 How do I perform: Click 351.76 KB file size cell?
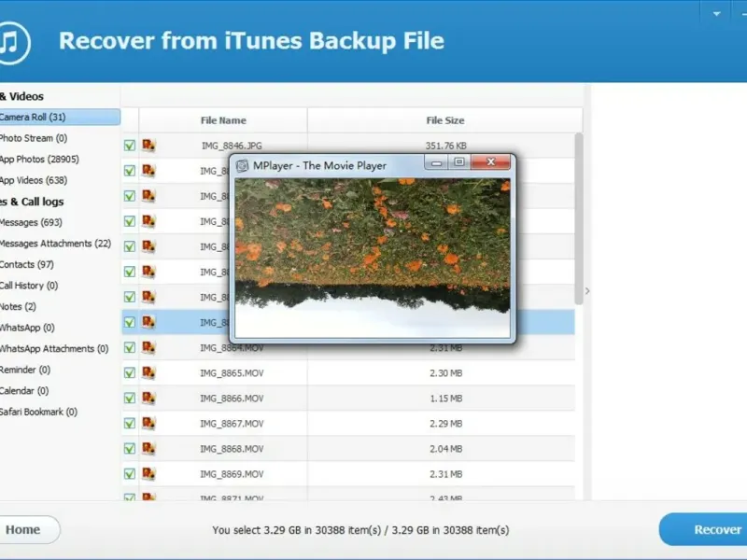point(446,146)
